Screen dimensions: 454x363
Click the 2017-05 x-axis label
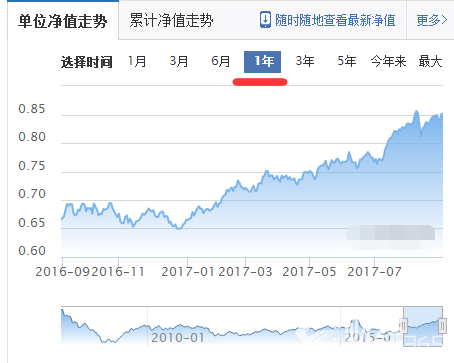309,272
